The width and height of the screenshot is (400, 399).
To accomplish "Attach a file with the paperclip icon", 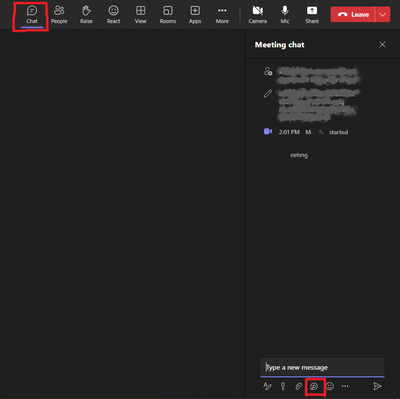I will tap(298, 386).
